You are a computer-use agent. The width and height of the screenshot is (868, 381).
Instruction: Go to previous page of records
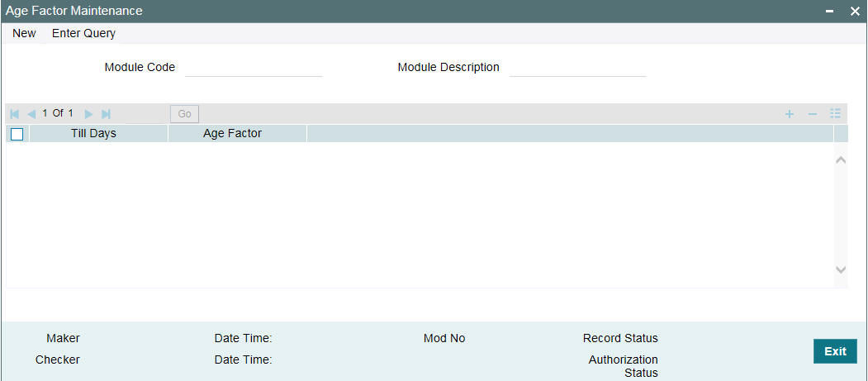coord(31,114)
